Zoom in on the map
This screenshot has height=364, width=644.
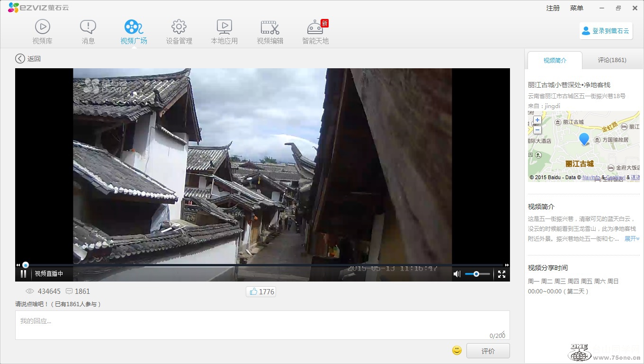537,120
